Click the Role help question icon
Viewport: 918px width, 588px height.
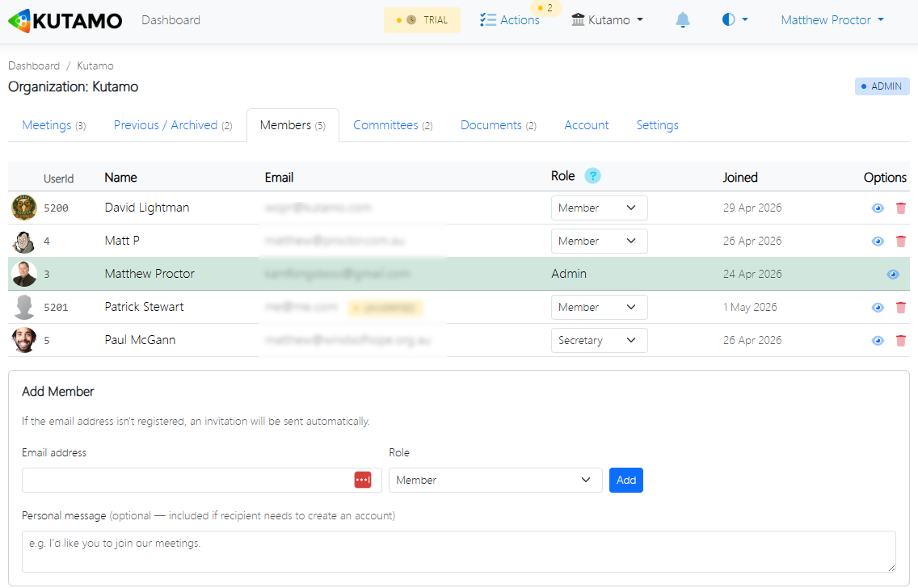pyautogui.click(x=592, y=175)
